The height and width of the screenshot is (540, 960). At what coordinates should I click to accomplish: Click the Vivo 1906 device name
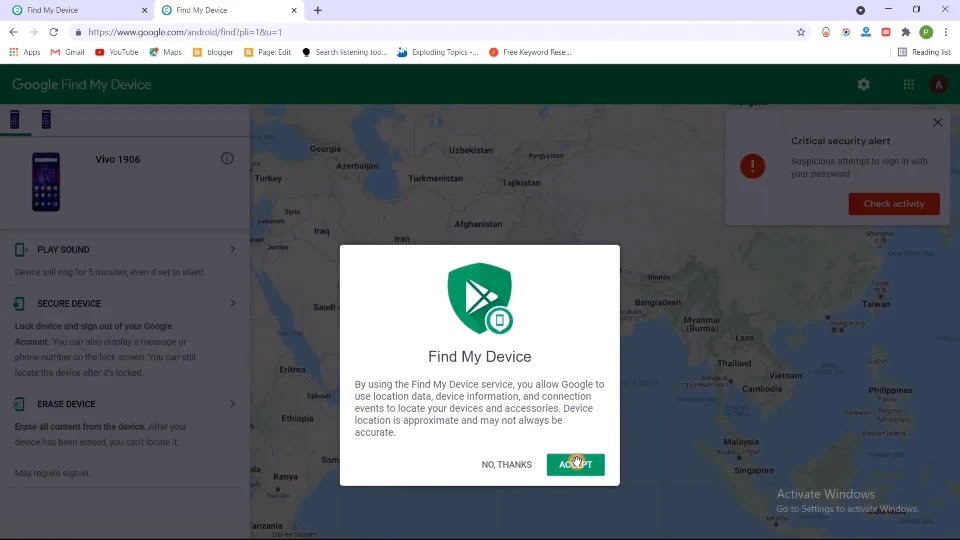[x=118, y=159]
